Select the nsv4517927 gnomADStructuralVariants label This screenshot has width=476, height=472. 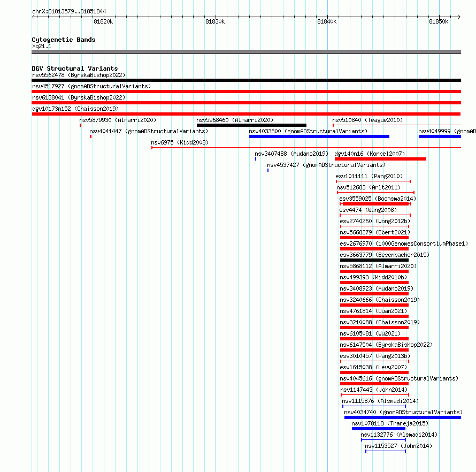click(x=91, y=86)
